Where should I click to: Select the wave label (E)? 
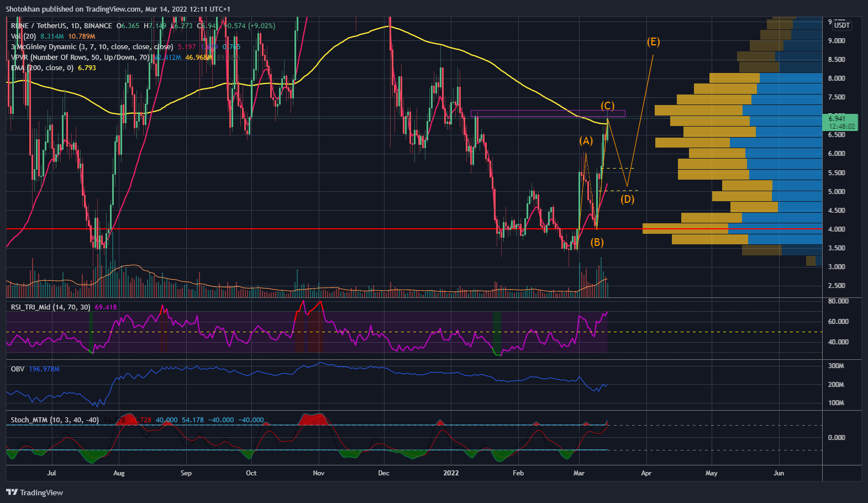[653, 41]
